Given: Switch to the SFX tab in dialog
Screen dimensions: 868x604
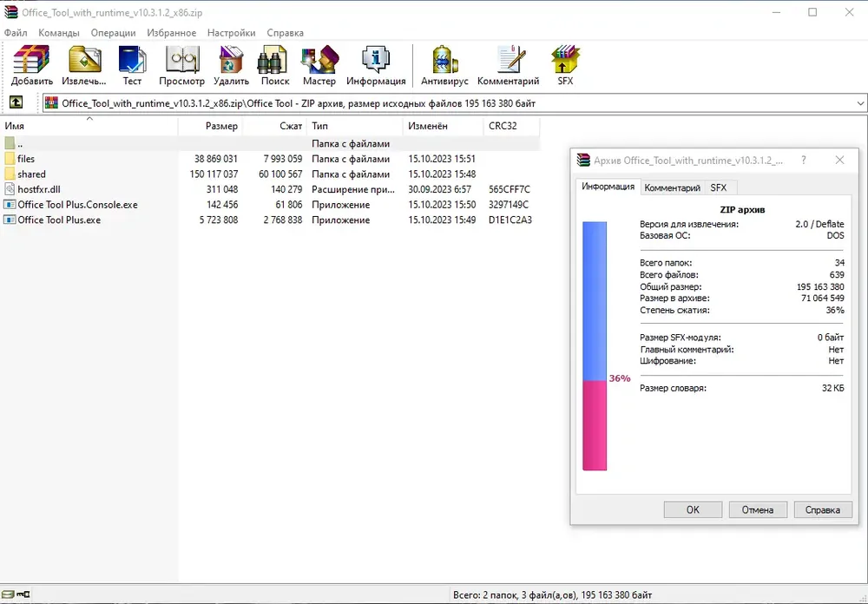Looking at the screenshot, I should 719,187.
